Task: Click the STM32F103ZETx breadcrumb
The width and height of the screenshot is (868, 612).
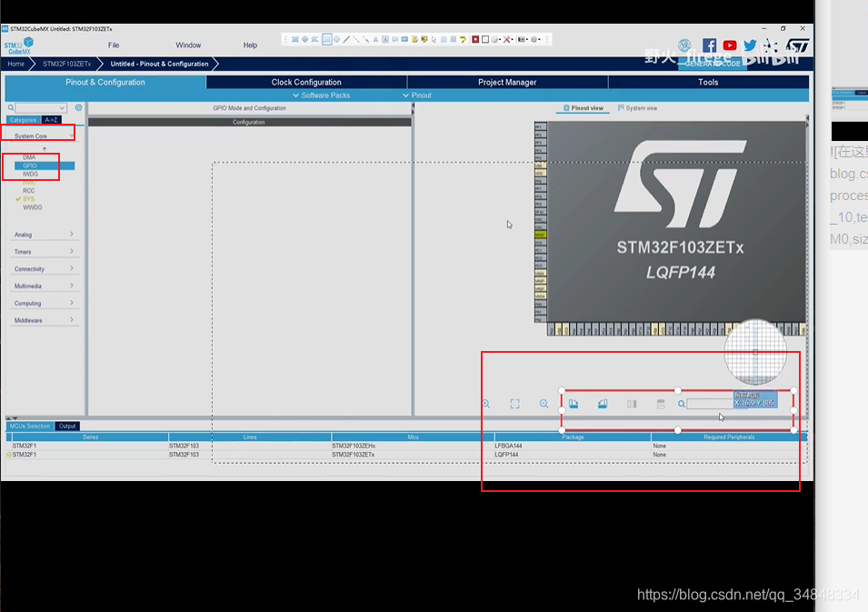Action: 66,64
